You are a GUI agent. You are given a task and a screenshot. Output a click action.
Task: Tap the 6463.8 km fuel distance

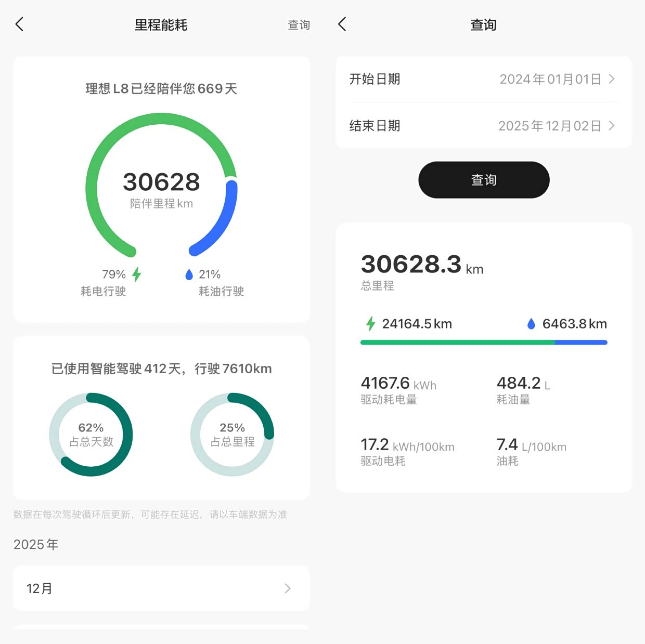point(575,324)
